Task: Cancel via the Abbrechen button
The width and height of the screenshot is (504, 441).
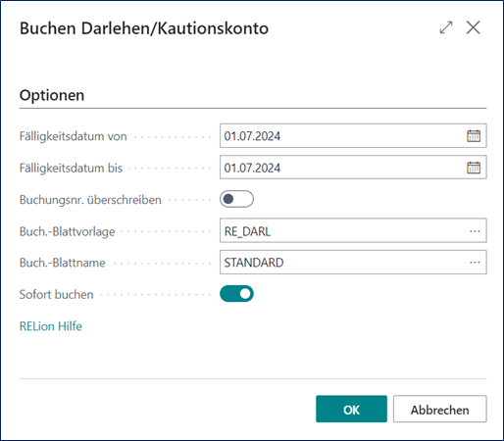Action: [x=440, y=409]
